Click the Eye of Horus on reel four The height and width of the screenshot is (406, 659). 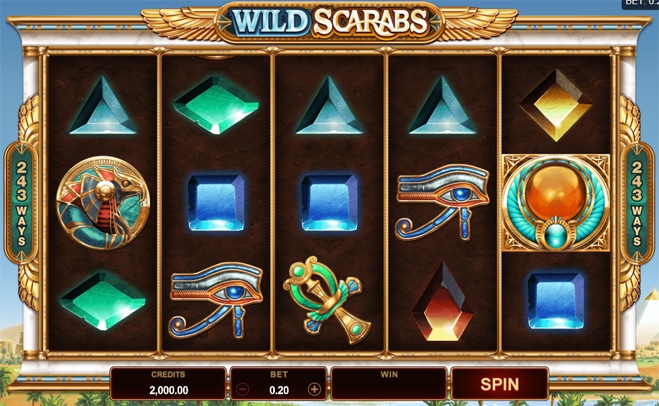coord(442,203)
